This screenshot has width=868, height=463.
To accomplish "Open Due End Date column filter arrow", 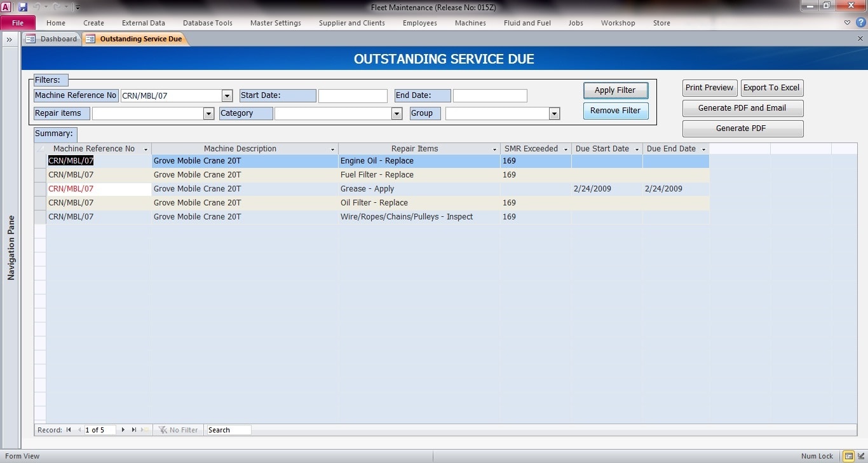I will [x=703, y=149].
